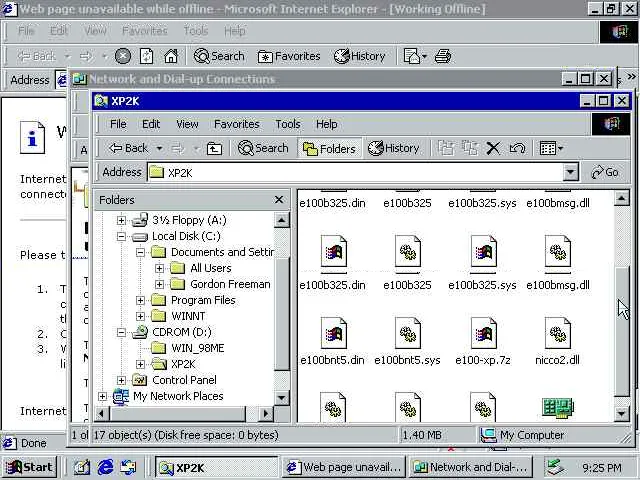
Task: Click the Copy To toolbar icon
Action: click(x=469, y=148)
